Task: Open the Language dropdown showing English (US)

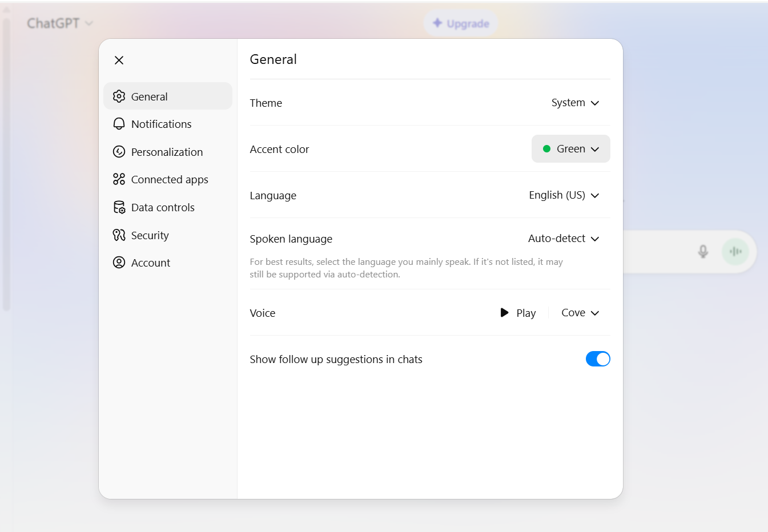Action: (x=564, y=195)
